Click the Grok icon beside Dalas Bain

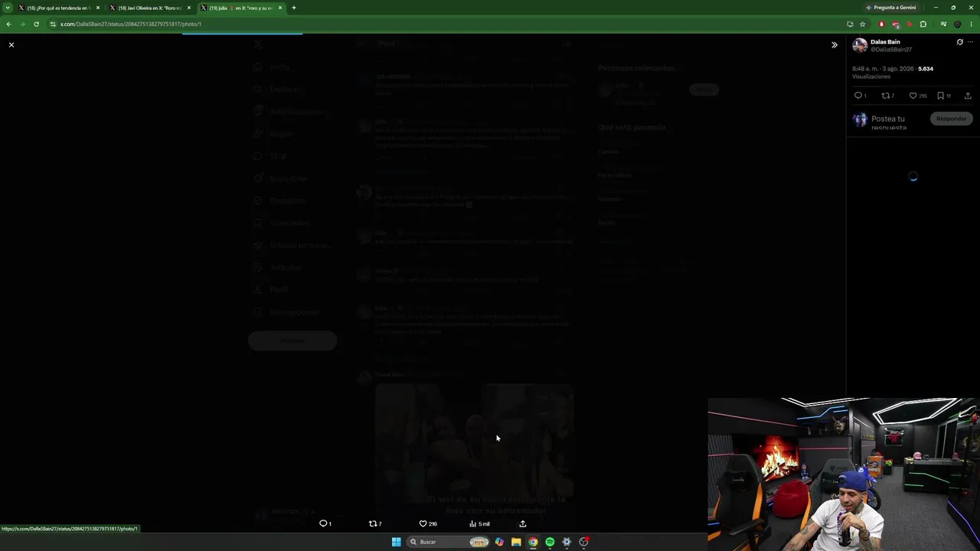click(x=959, y=42)
